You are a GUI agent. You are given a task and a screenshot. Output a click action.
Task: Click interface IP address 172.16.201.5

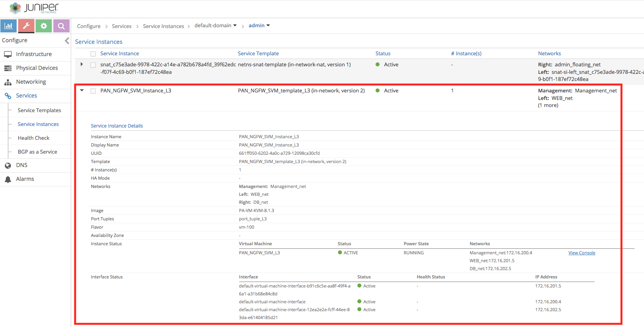548,286
